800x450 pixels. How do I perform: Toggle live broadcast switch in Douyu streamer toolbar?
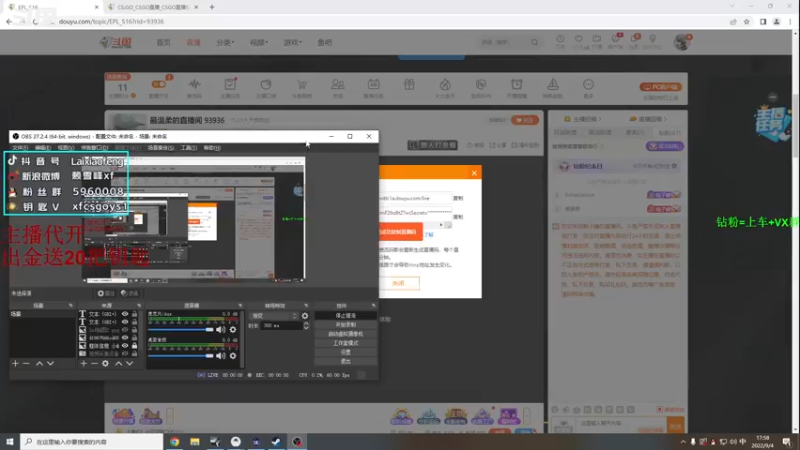click(x=158, y=84)
